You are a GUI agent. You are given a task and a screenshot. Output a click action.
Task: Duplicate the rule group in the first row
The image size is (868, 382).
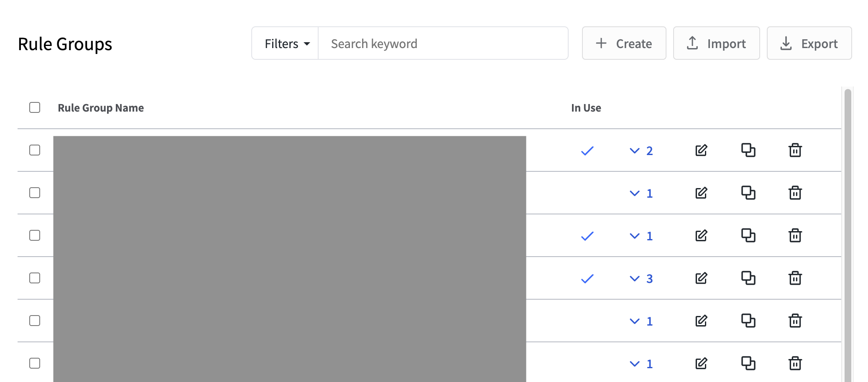(748, 150)
